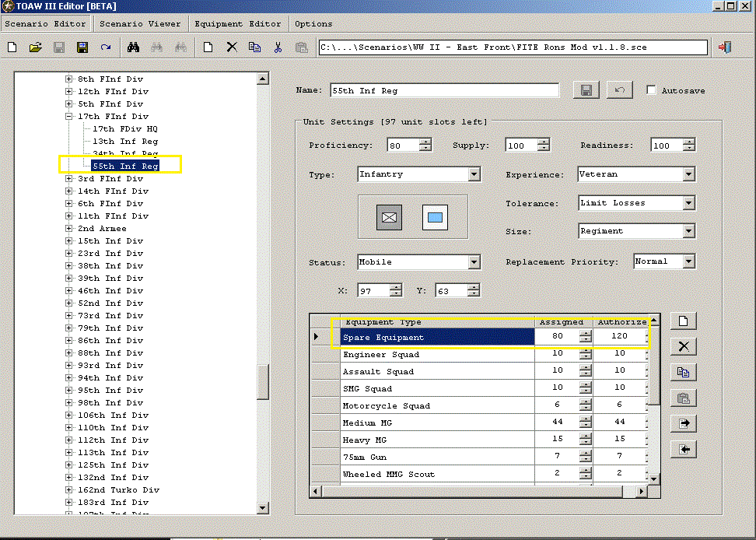The width and height of the screenshot is (756, 540).
Task: Click the exit door icon beside file path
Action: [725, 47]
